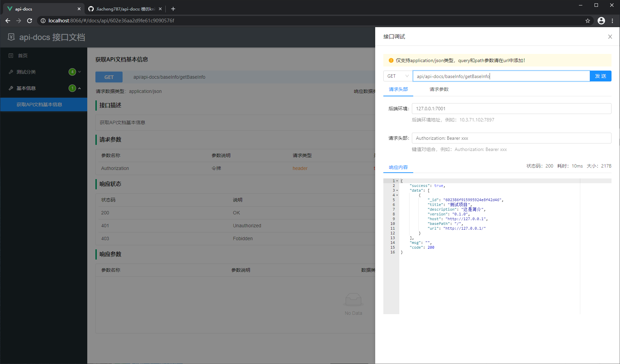Click the "code": 200 line in response

[x=422, y=247]
